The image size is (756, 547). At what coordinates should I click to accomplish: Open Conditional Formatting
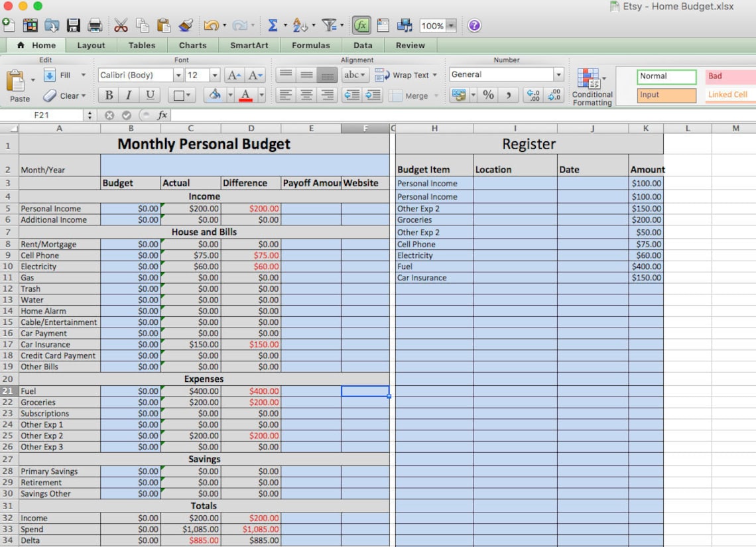(x=592, y=85)
